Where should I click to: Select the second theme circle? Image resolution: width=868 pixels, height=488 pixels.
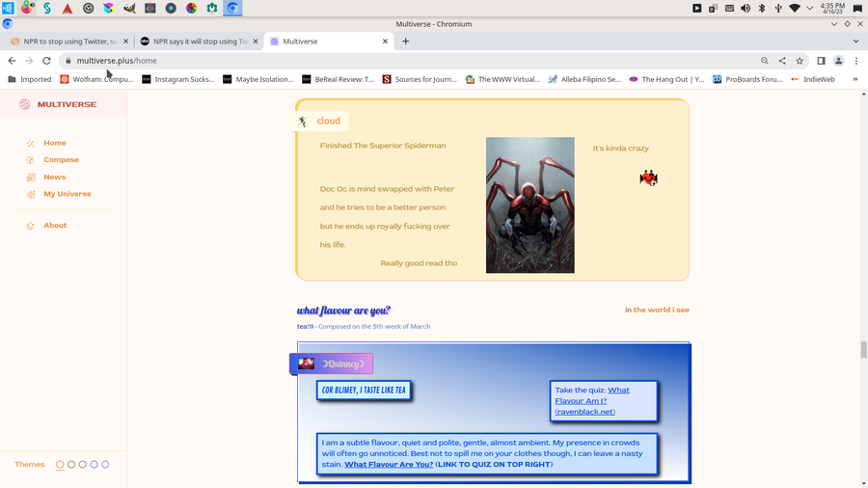coord(71,465)
